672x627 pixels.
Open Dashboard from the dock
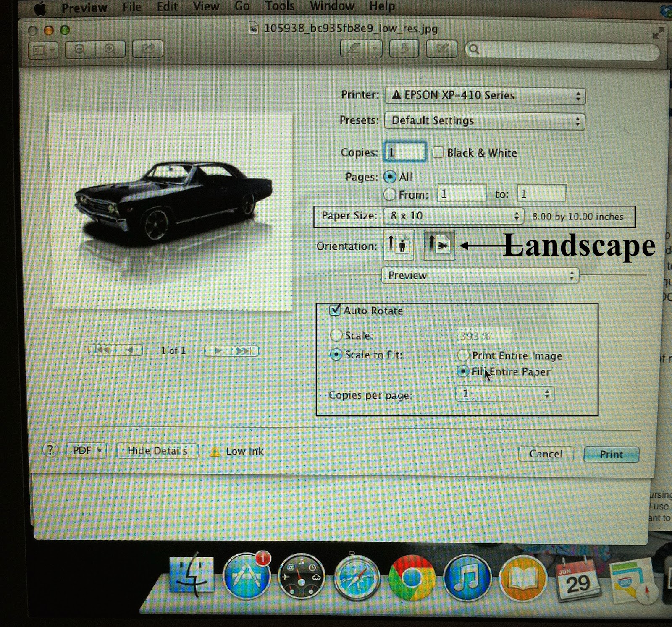(302, 576)
